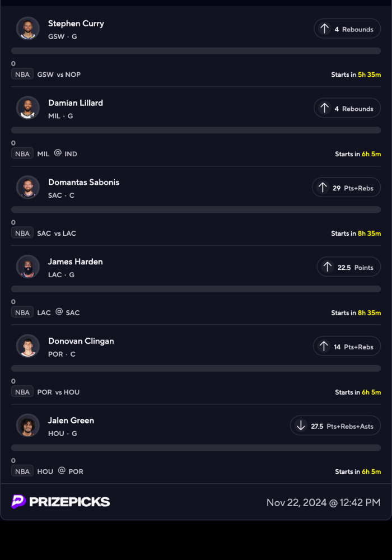Click James Harden's player avatar

tap(28, 267)
